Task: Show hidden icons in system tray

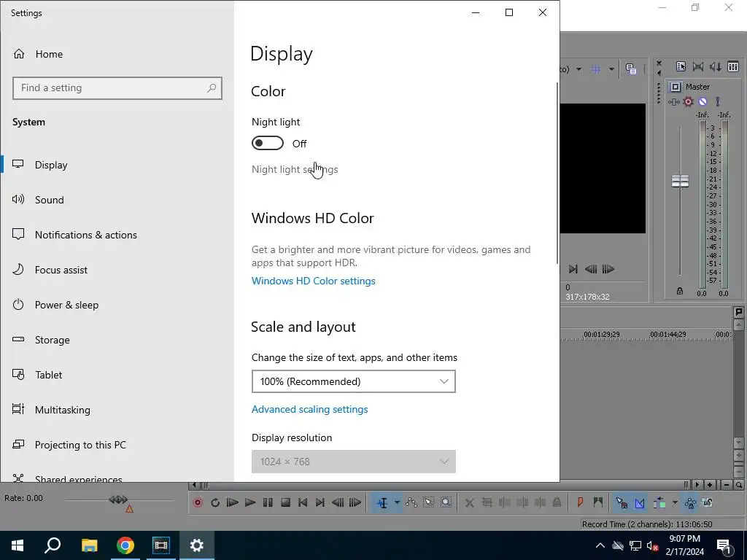Action: coord(600,545)
